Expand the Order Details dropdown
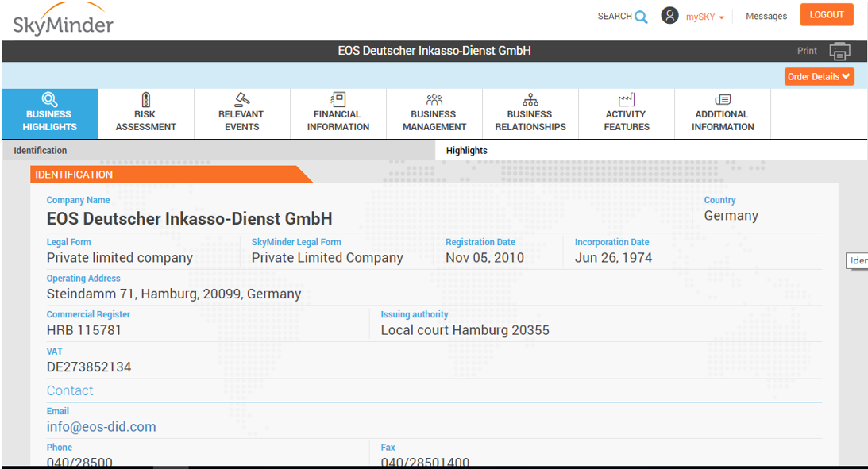 point(819,77)
